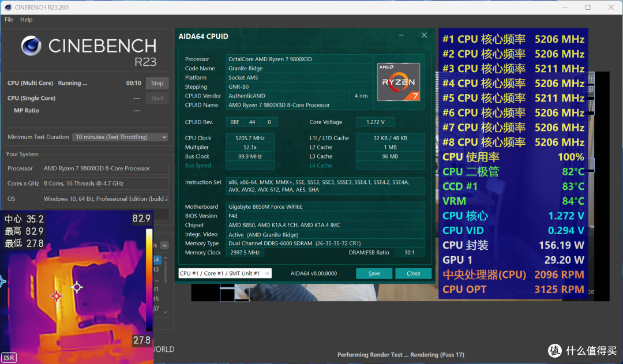Click VRM temperature 84°C
Viewport: 623px width, 364px height.
coord(573,201)
